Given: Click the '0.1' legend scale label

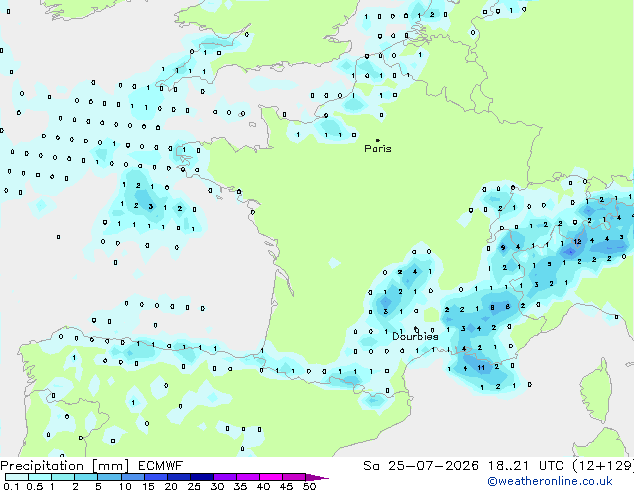Looking at the screenshot, I should pyautogui.click(x=11, y=486).
